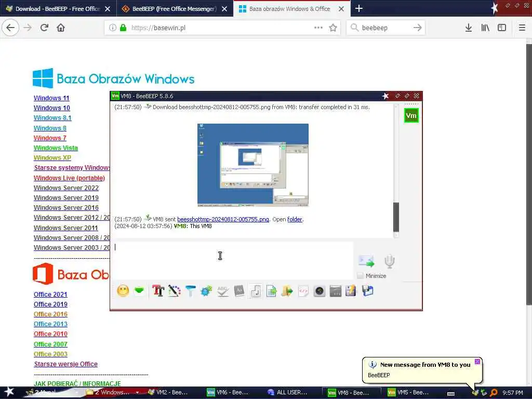Go to the browser home page
The height and width of the screenshot is (399, 532).
(x=61, y=28)
